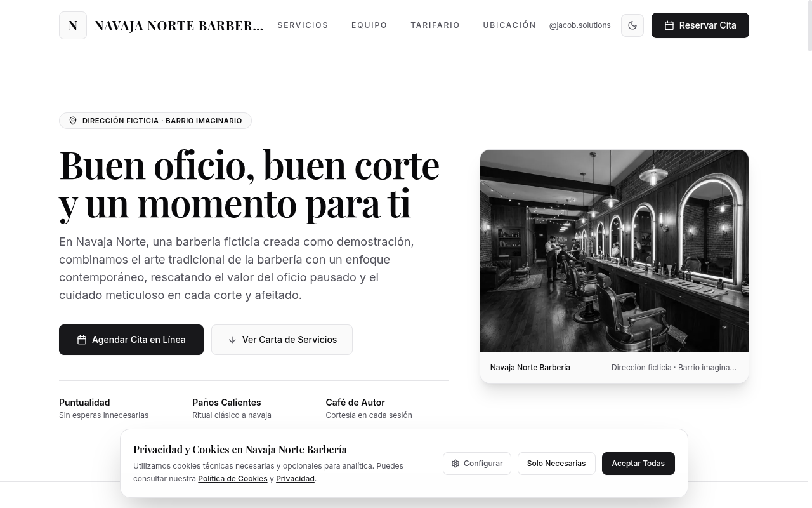812x508 pixels.
Task: Open the Política de Cookies link
Action: tap(233, 479)
